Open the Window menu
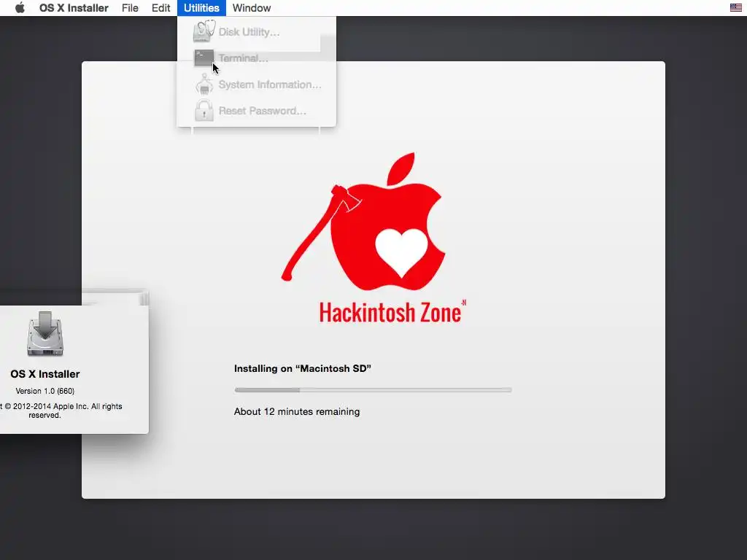The width and height of the screenshot is (747, 560). click(x=252, y=8)
